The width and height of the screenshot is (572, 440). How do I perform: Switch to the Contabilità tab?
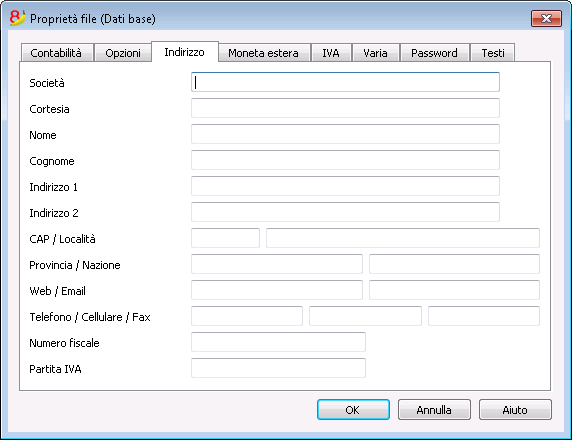pos(57,53)
